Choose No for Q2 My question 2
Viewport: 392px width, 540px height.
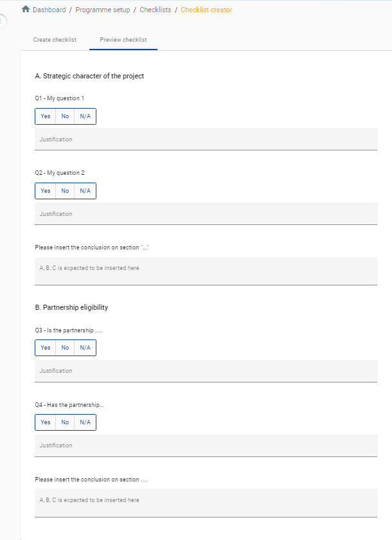click(x=65, y=191)
